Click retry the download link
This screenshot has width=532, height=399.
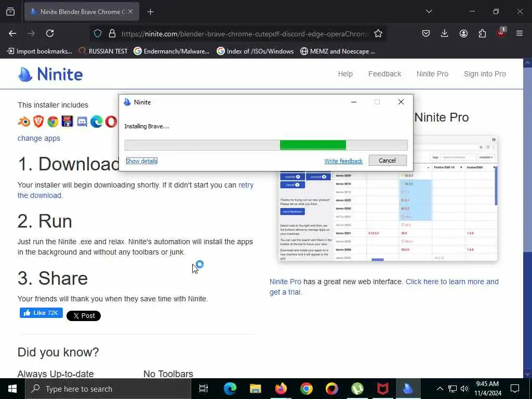136,190
